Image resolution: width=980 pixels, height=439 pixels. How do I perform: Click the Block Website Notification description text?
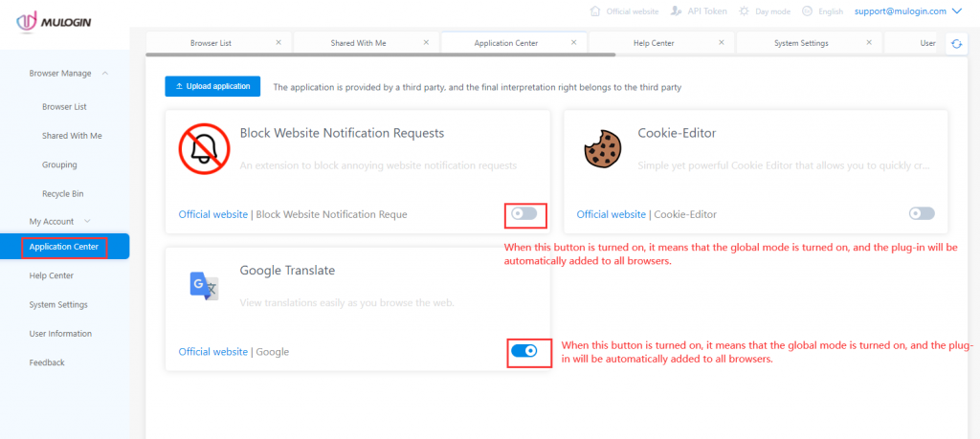(379, 166)
